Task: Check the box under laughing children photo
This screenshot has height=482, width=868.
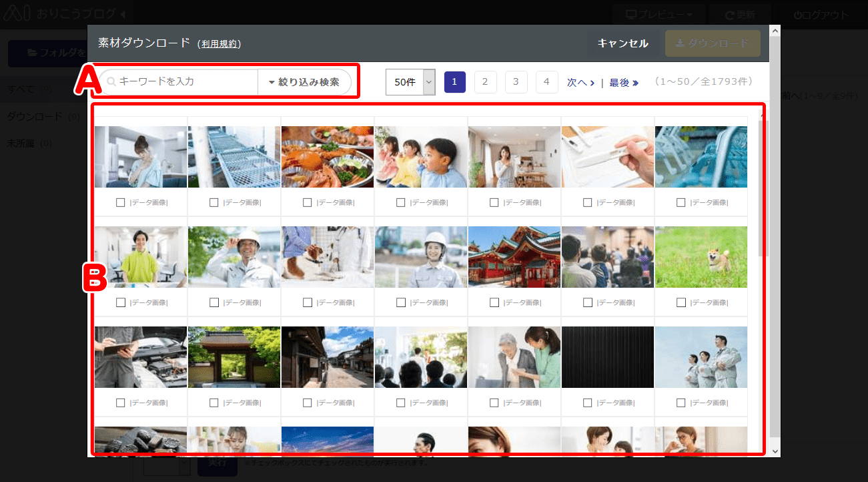Action: 400,202
